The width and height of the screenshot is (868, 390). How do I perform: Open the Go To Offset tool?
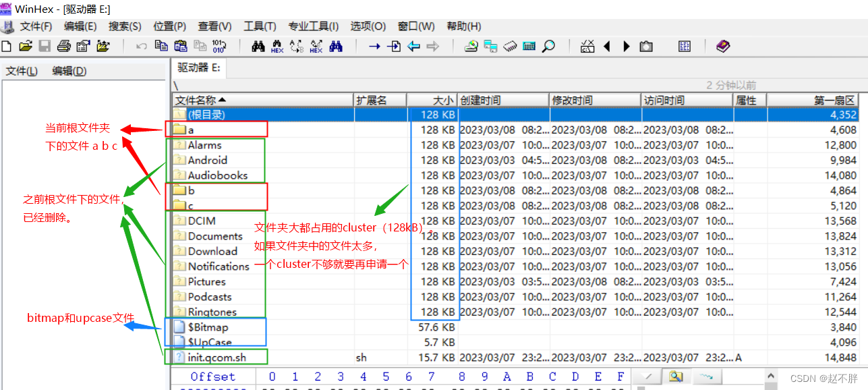coord(376,46)
